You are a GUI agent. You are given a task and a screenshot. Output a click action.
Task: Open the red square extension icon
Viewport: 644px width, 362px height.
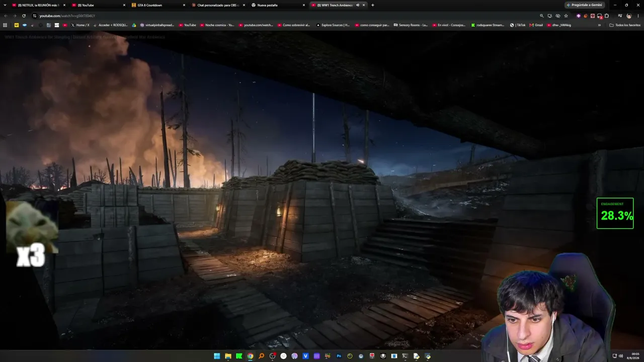(x=592, y=16)
